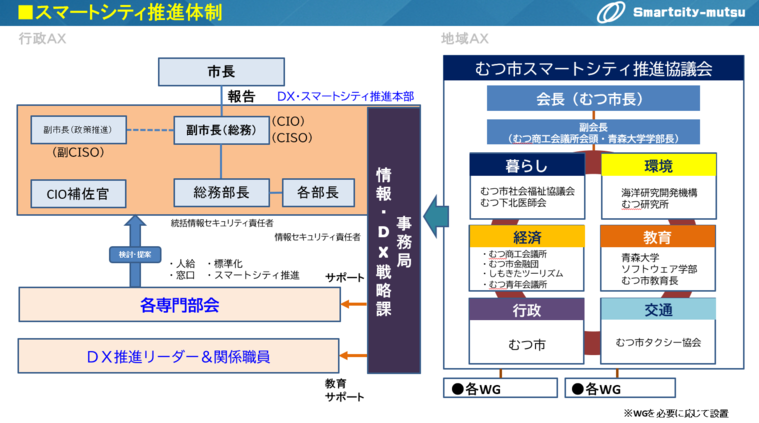
Task: Select the yellow 環境 category header
Action: 658,166
